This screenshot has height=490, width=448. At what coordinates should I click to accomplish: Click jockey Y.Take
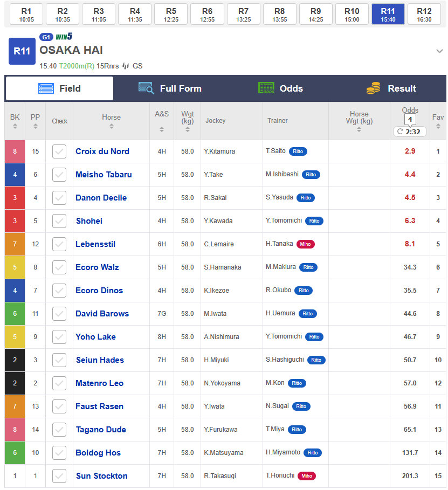(213, 175)
